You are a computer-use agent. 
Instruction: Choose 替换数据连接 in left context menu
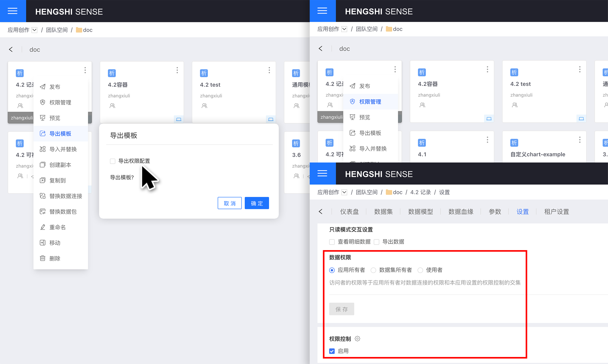pos(61,196)
